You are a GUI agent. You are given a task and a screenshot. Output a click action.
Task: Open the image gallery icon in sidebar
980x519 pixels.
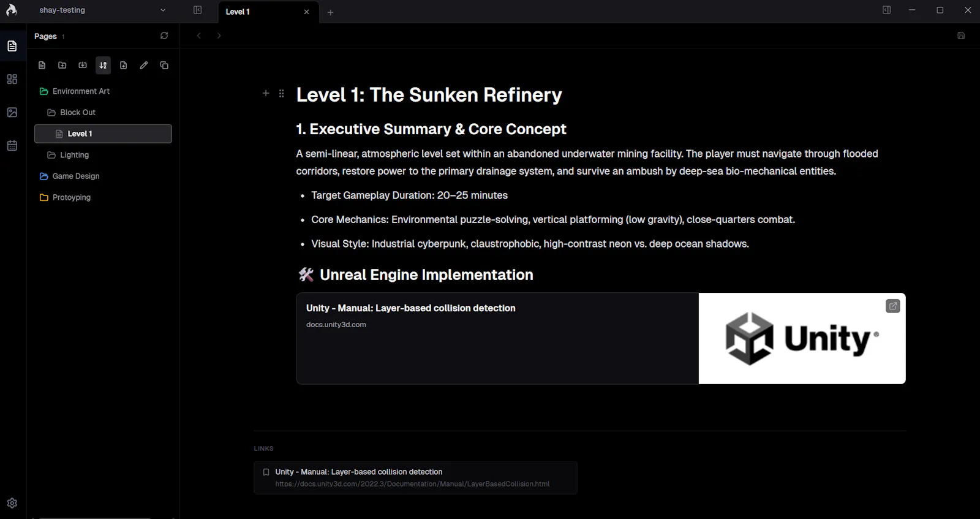pos(12,112)
